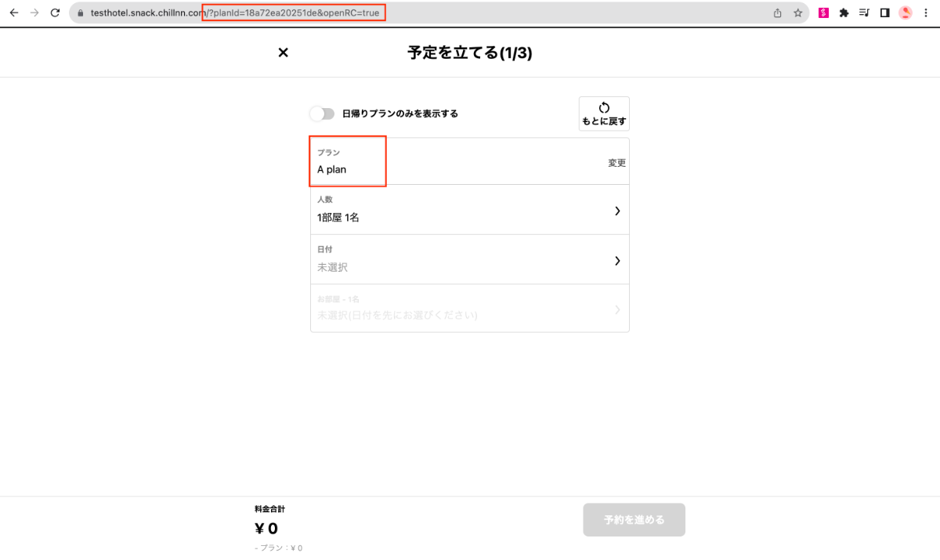
Task: Toggle the browser side panel
Action: coord(884,13)
